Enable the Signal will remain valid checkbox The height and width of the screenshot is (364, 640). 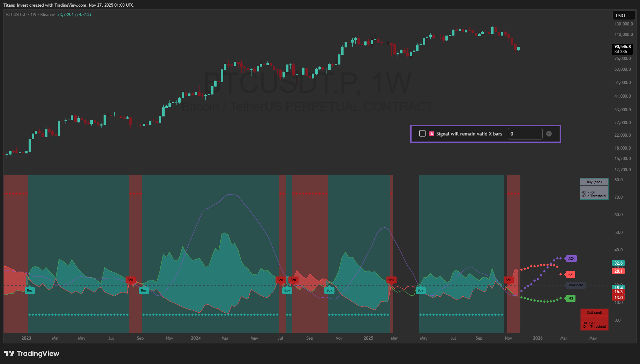pos(422,134)
